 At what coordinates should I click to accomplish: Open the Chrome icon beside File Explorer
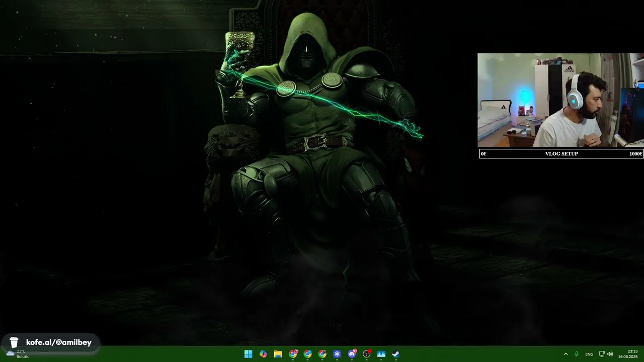pyautogui.click(x=293, y=354)
